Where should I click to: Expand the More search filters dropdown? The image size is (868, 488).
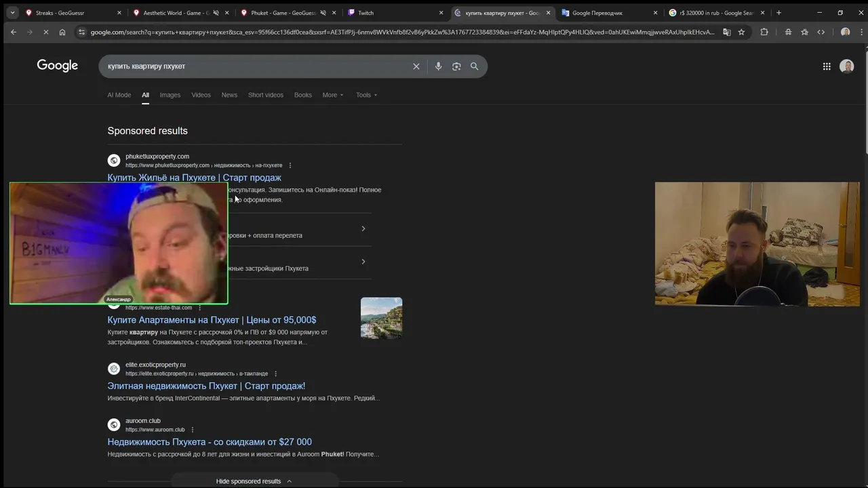(x=333, y=95)
